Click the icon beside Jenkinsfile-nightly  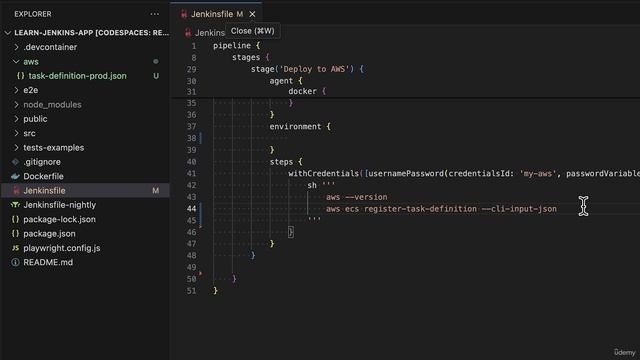(16, 205)
